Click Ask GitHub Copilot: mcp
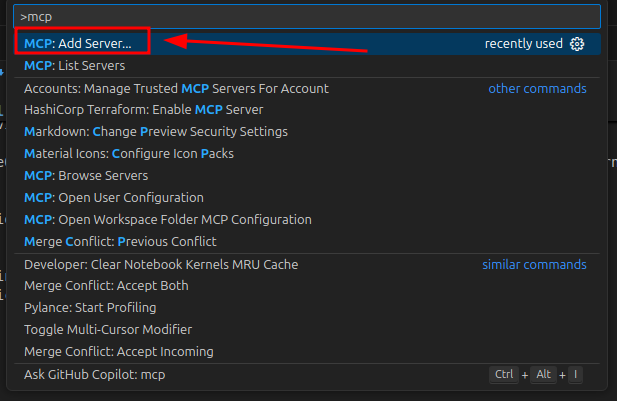617x401 pixels. click(94, 375)
